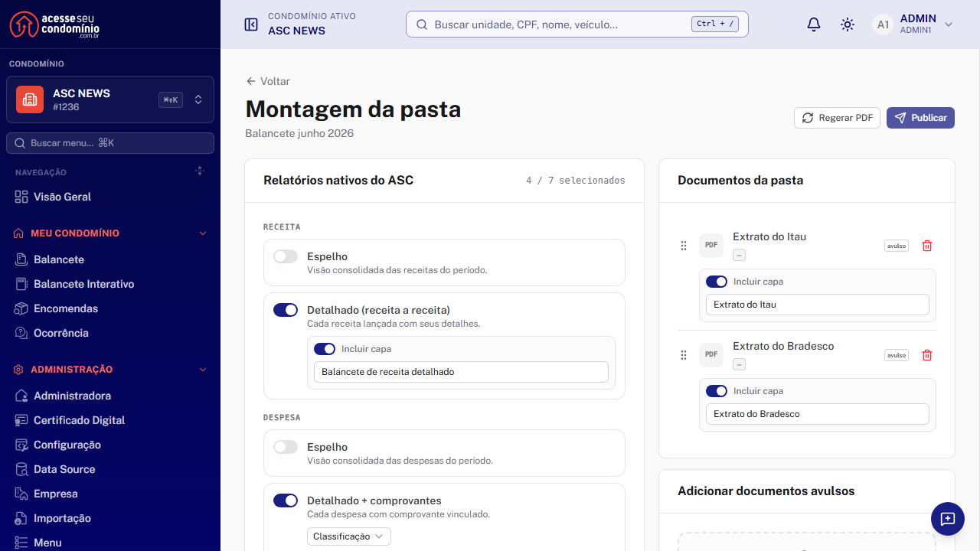Open the ASC NEWS condominium switcher

coord(110,99)
